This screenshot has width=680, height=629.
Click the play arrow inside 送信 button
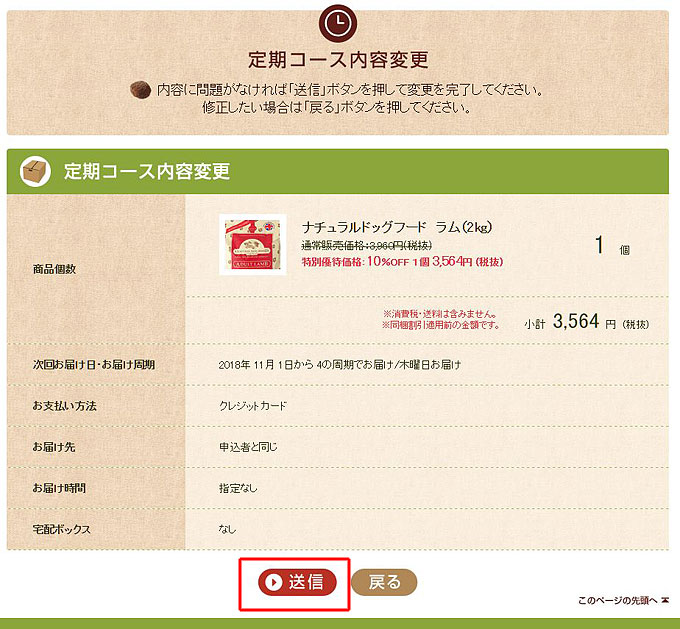pos(274,582)
